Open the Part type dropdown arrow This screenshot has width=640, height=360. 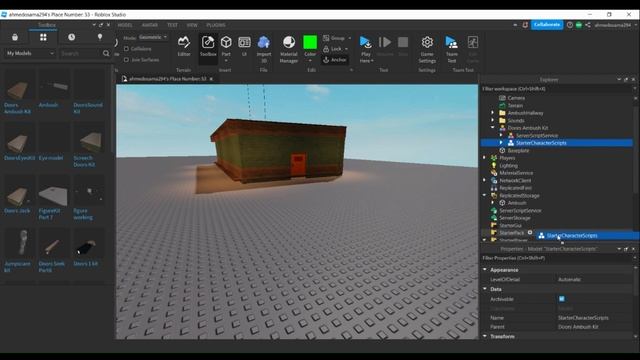(226, 60)
